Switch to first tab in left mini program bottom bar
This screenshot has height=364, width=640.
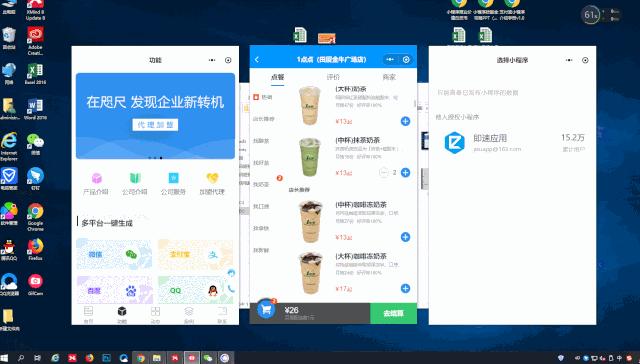(x=89, y=315)
